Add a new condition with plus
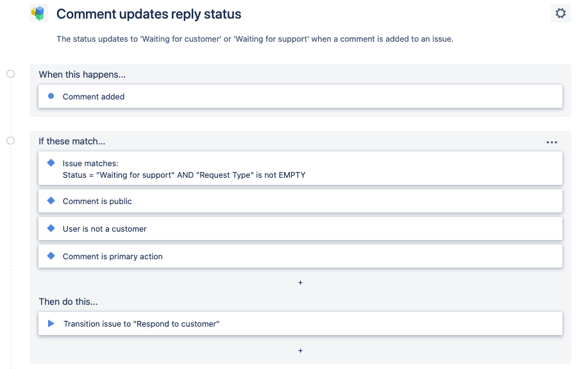The height and width of the screenshot is (369, 588). click(x=300, y=282)
